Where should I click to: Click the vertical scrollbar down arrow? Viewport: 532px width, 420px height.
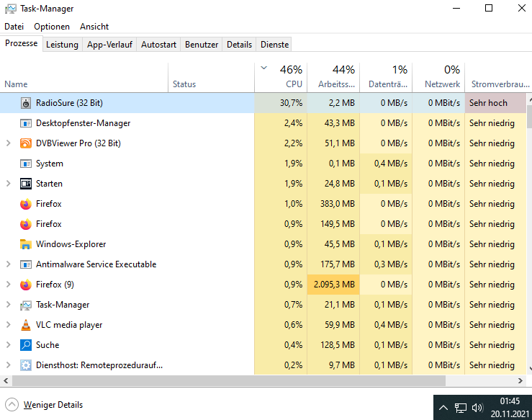[x=530, y=368]
